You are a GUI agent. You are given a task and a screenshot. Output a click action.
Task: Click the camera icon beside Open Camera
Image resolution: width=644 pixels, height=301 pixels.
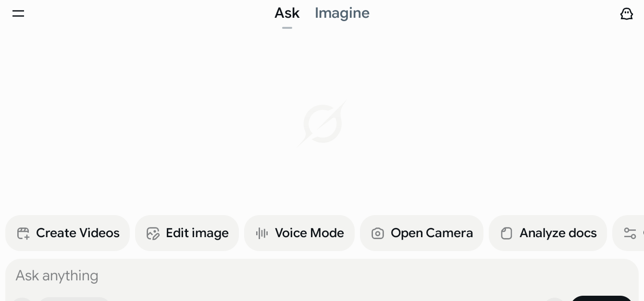(x=378, y=233)
